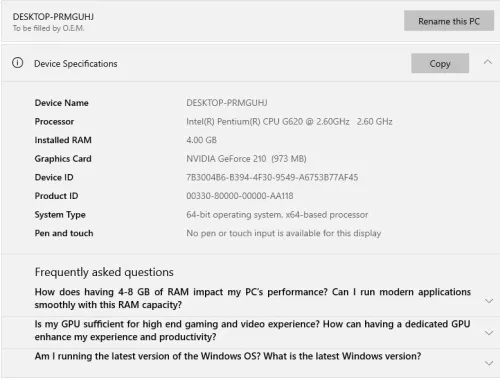Click the Device ID label

point(54,177)
